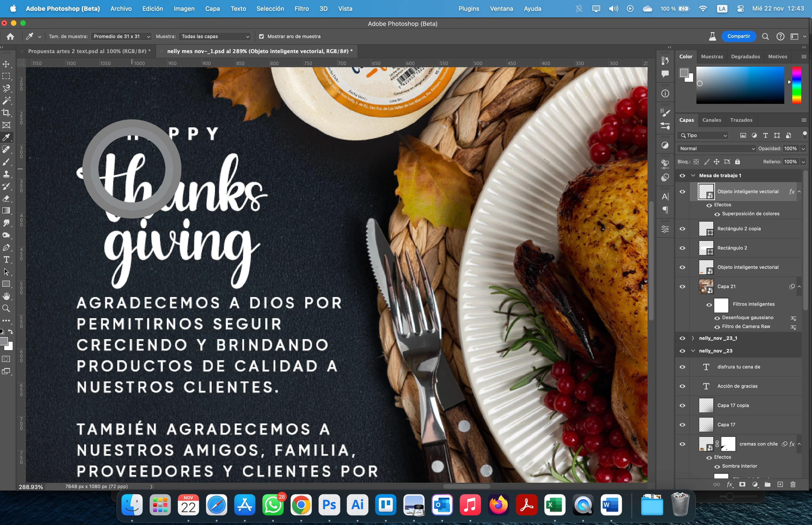Select the Acción de gracias text layer
812x525 pixels.
(x=737, y=386)
